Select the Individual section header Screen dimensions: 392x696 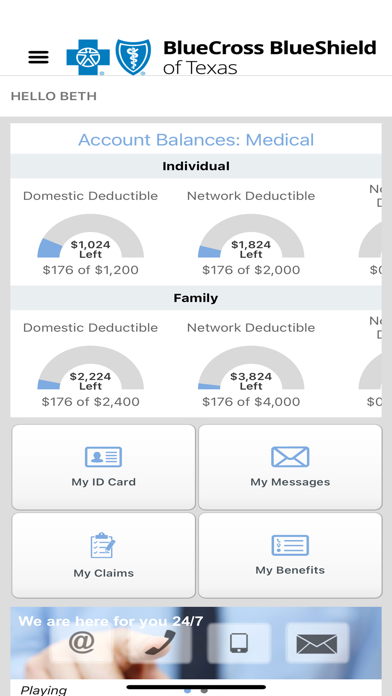coord(196,166)
